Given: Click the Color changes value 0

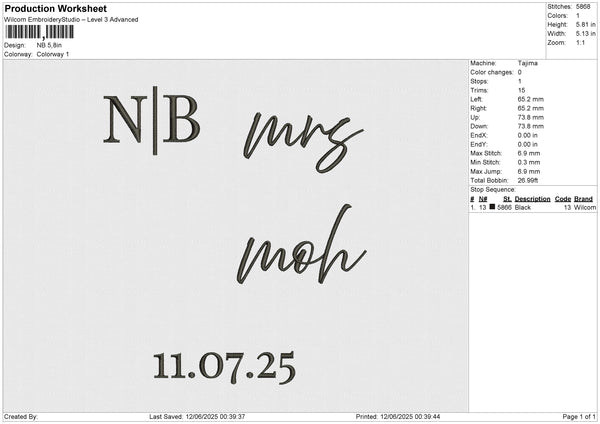Looking at the screenshot, I should [520, 72].
